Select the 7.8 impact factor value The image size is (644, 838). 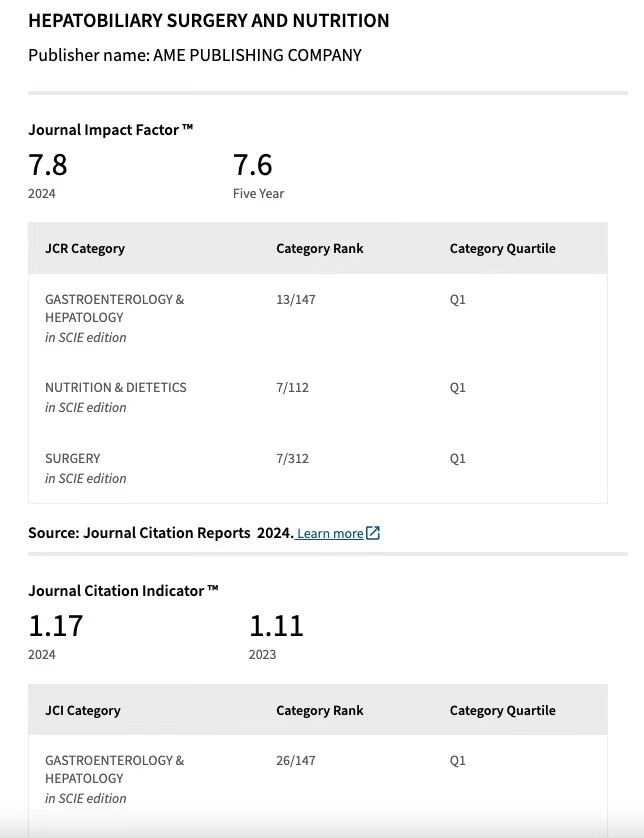tap(48, 165)
